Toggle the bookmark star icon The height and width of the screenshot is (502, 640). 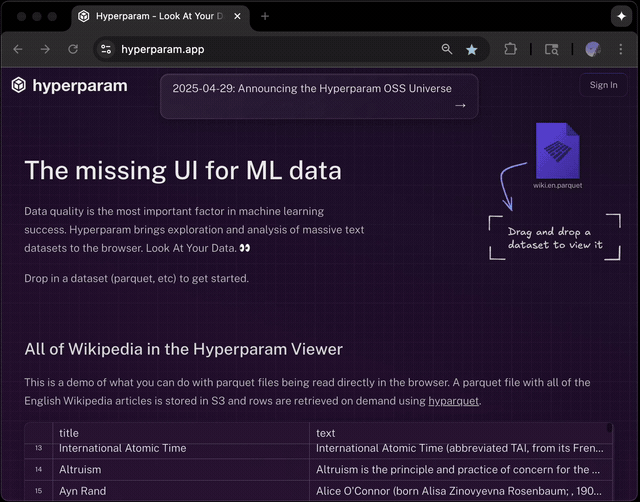(x=472, y=49)
